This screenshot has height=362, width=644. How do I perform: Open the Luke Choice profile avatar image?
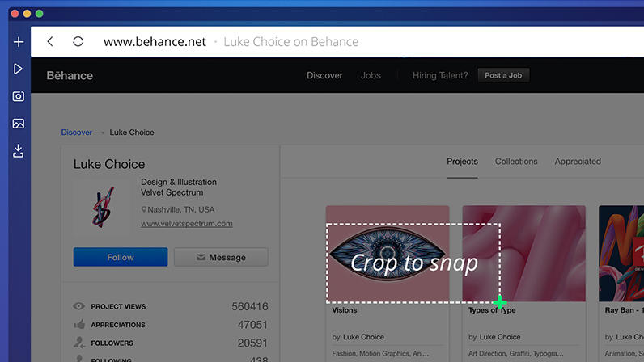104,205
